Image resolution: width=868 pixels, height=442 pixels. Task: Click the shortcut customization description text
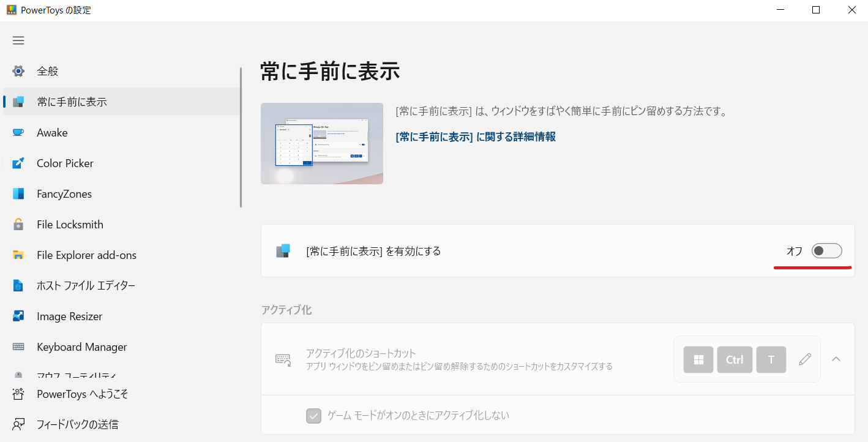[x=459, y=366]
